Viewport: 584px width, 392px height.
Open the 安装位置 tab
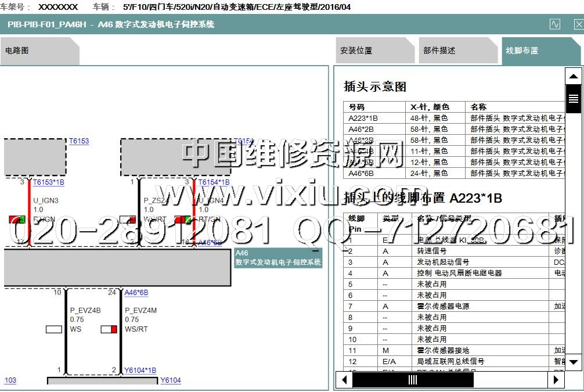[x=356, y=51]
